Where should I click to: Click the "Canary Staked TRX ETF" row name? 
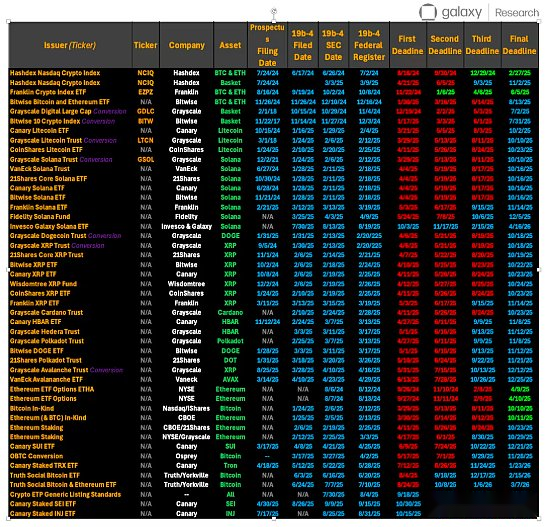click(x=44, y=466)
